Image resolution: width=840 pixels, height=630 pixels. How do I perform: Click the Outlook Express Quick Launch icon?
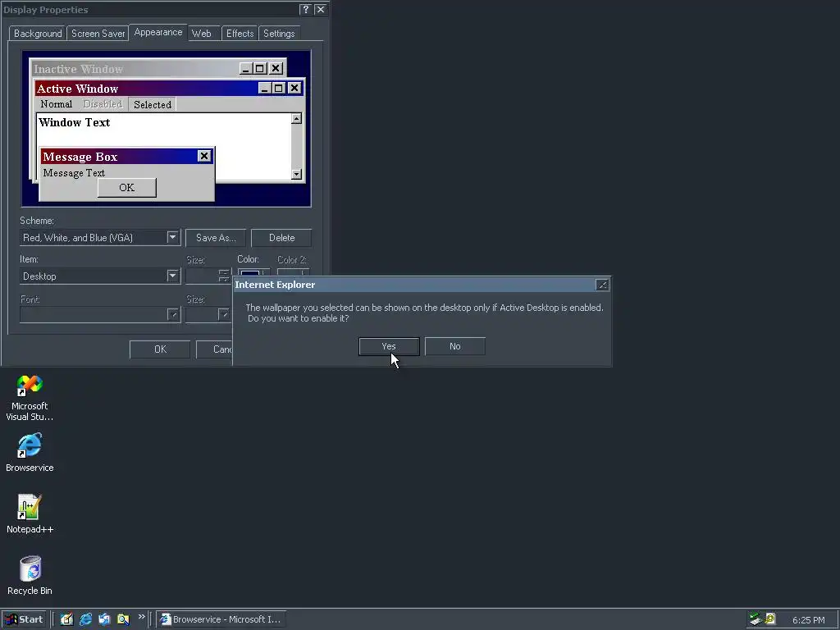pyautogui.click(x=104, y=619)
